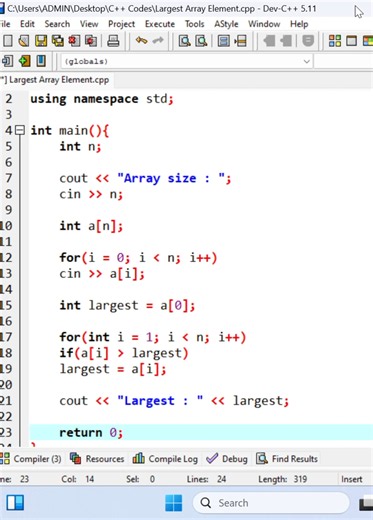Click the 'using namespace std;' code line

(x=102, y=99)
